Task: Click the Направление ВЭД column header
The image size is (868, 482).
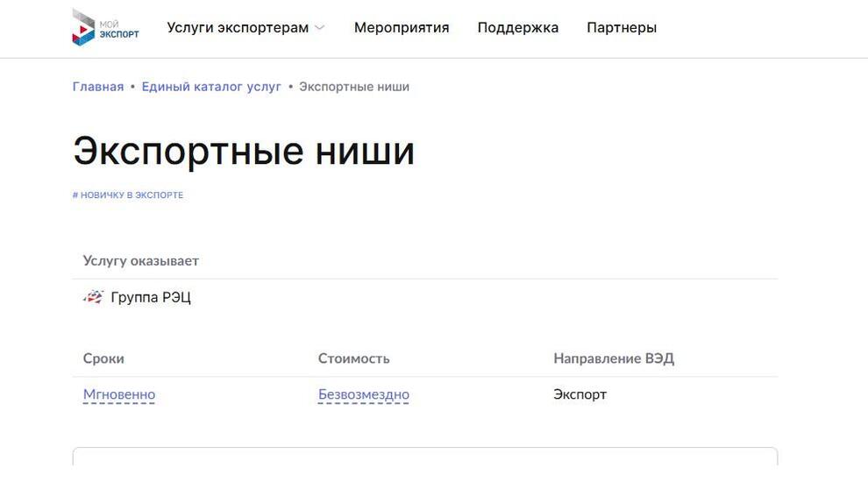Action: (x=614, y=358)
